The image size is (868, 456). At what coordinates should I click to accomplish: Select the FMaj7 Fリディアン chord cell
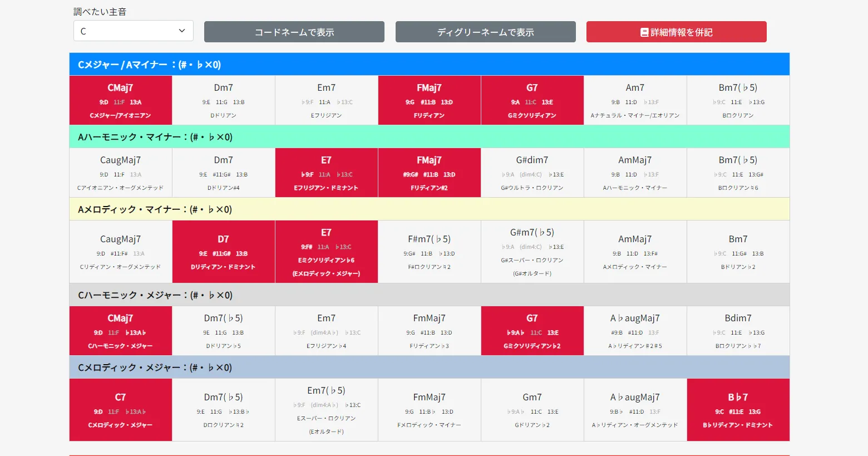(430, 100)
